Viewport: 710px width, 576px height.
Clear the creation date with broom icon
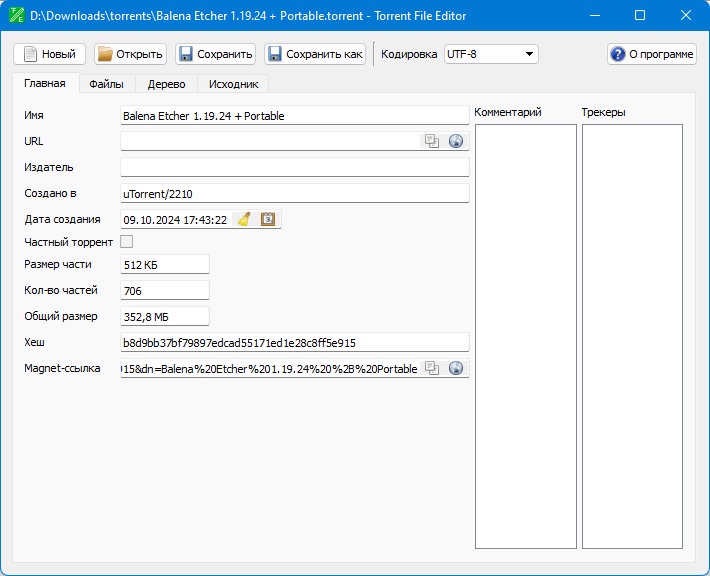pos(245,219)
